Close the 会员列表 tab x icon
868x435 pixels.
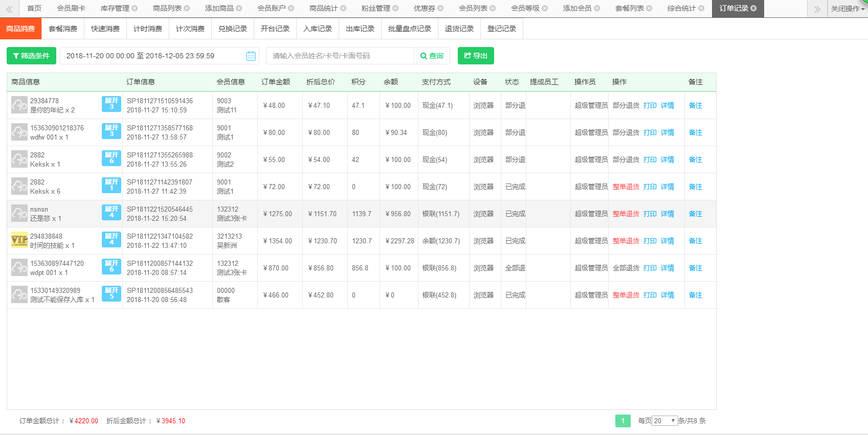coord(493,8)
